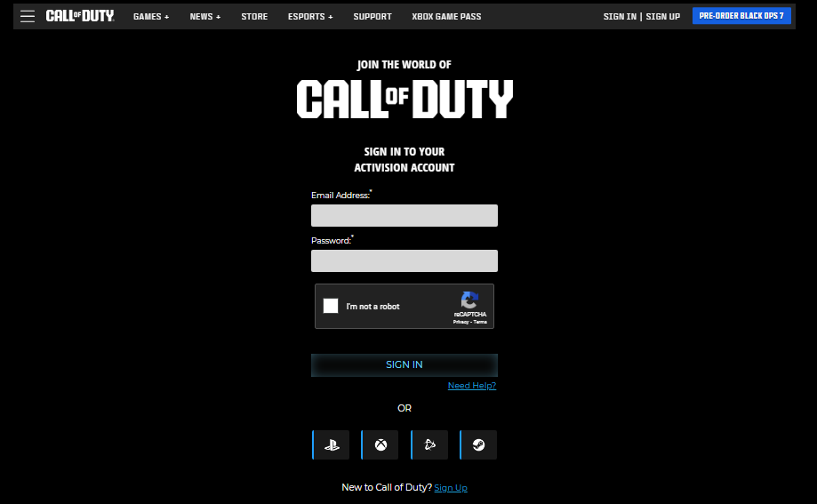Open the Store page
This screenshot has height=504, width=817.
(x=254, y=17)
